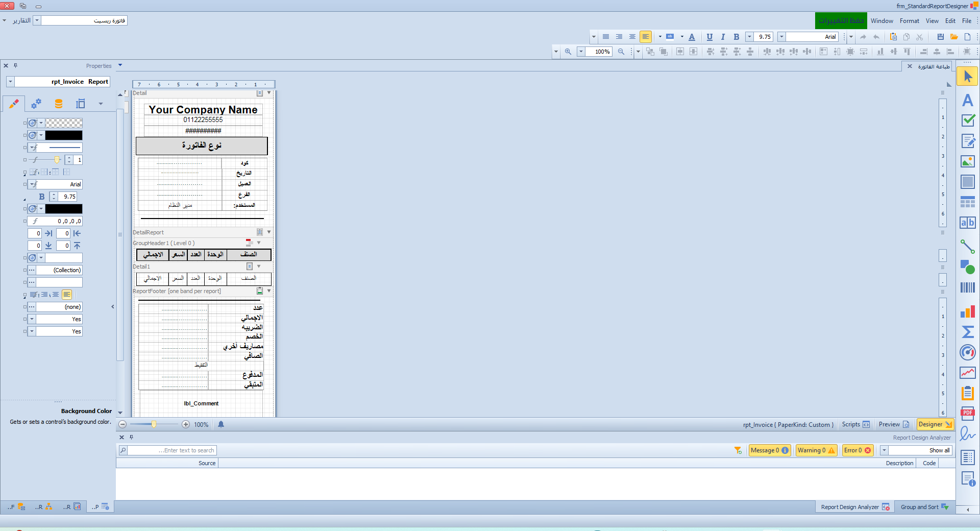Viewport: 980px width, 531px height.
Task: Click the Paste icon in the toolbar
Action: tap(893, 37)
